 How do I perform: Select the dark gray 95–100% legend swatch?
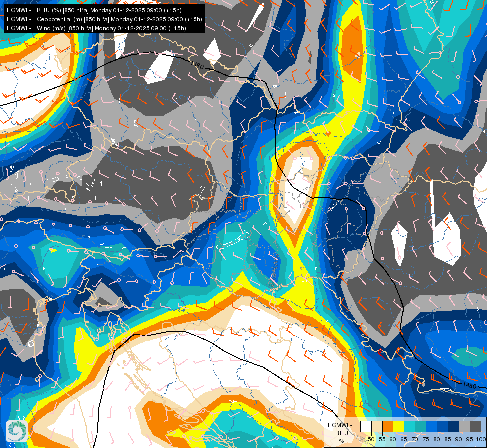point(475,426)
